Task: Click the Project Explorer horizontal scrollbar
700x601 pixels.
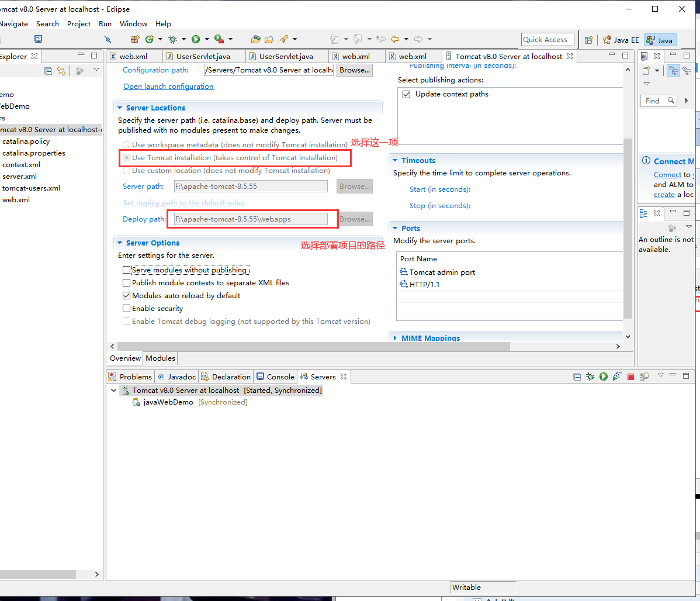Action: click(x=38, y=574)
